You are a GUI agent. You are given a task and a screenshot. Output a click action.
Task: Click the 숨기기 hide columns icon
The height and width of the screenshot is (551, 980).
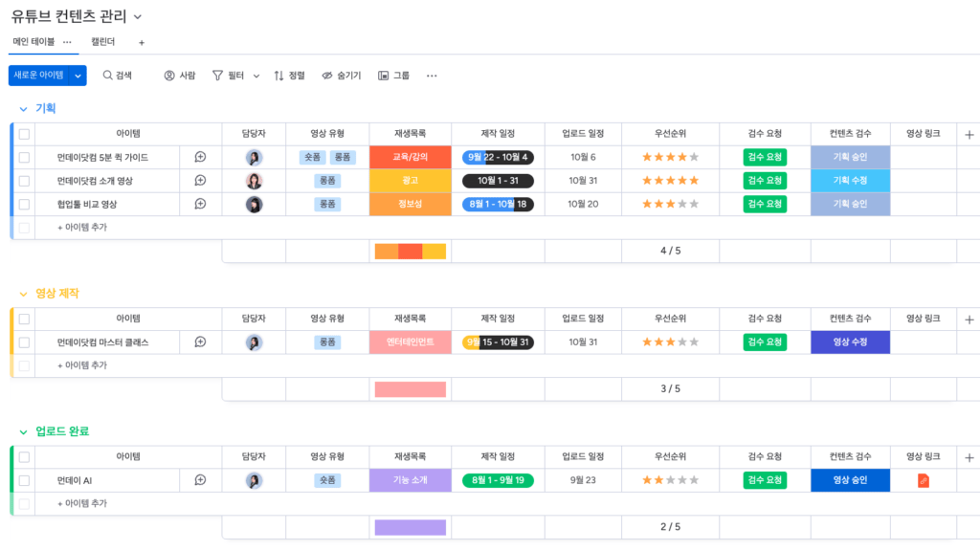(x=327, y=76)
